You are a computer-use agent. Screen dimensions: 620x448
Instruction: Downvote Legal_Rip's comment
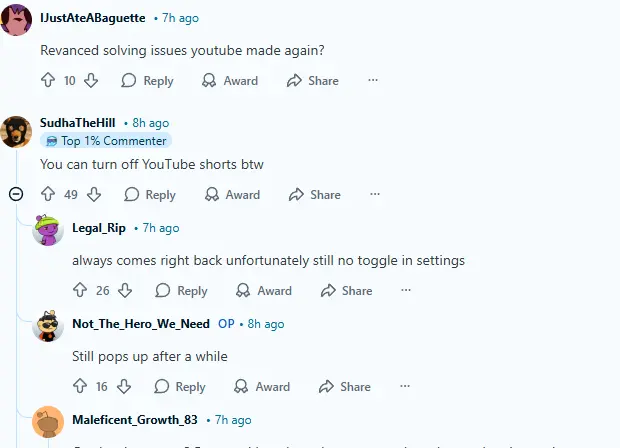coord(125,291)
